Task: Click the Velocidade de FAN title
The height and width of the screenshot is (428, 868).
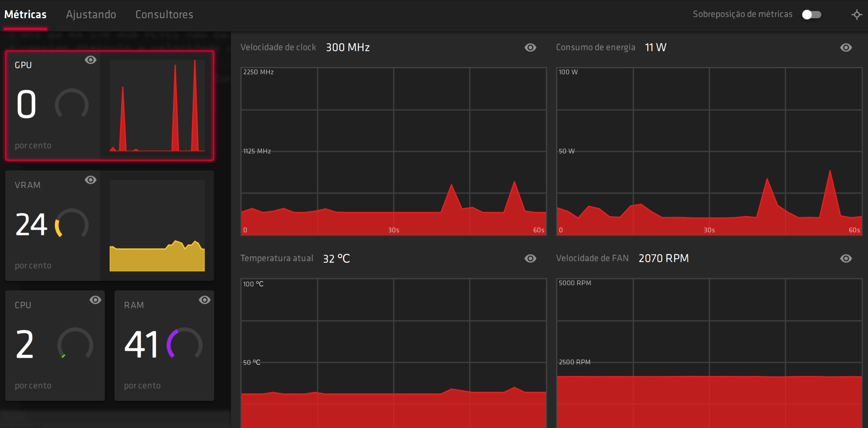Action: pyautogui.click(x=592, y=258)
